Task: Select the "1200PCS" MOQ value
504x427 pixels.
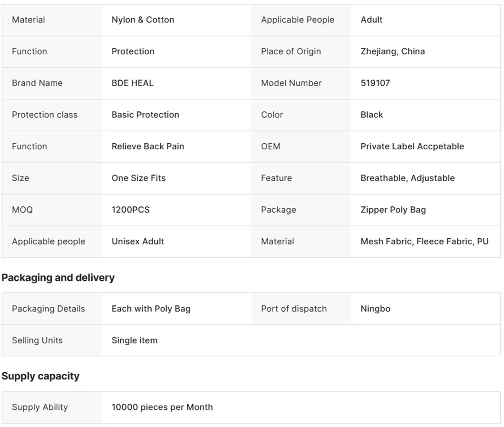Action: pyautogui.click(x=130, y=210)
